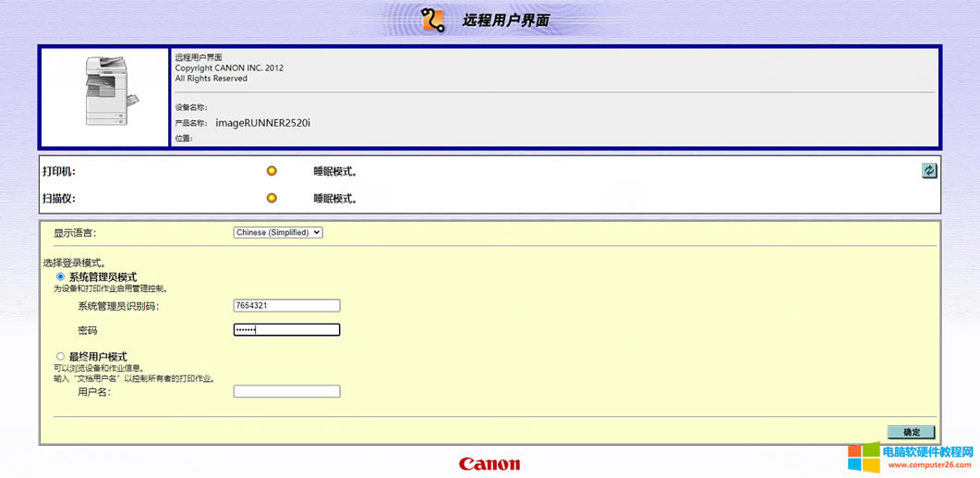980x478 pixels.
Task: Click the 密码 password input field
Action: pos(287,330)
